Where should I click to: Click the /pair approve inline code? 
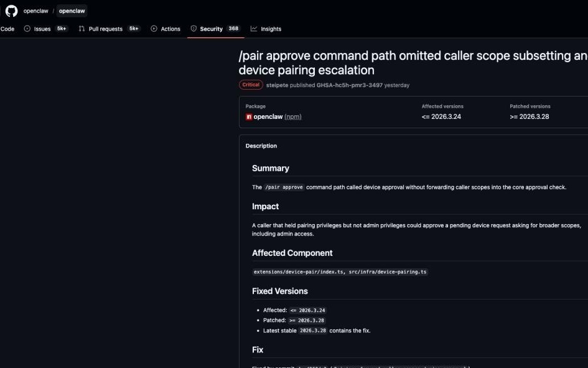click(284, 187)
